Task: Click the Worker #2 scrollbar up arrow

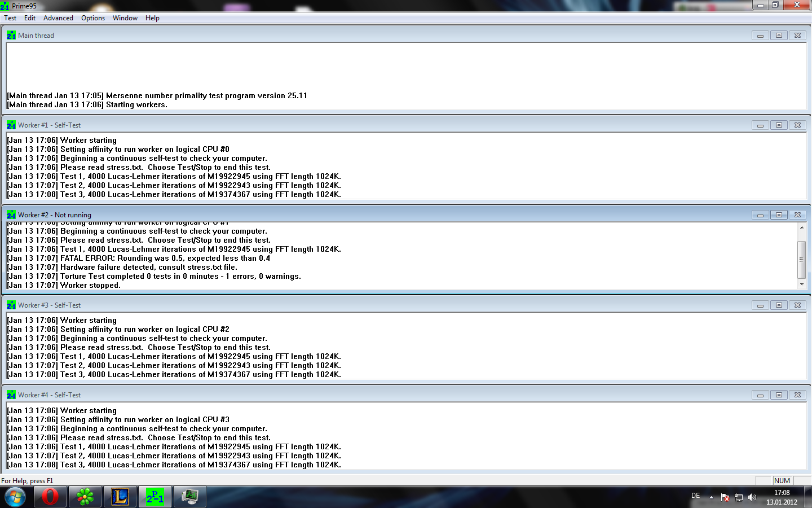Action: (x=801, y=227)
